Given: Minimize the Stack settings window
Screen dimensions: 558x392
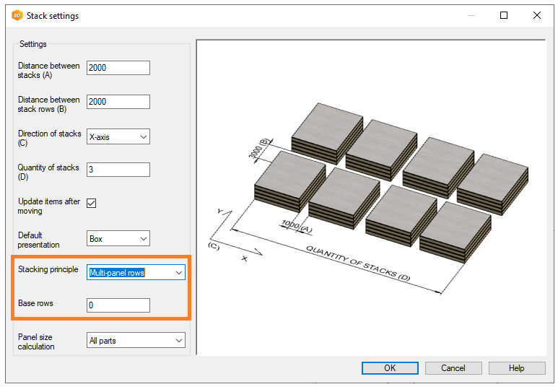Looking at the screenshot, I should tap(471, 15).
